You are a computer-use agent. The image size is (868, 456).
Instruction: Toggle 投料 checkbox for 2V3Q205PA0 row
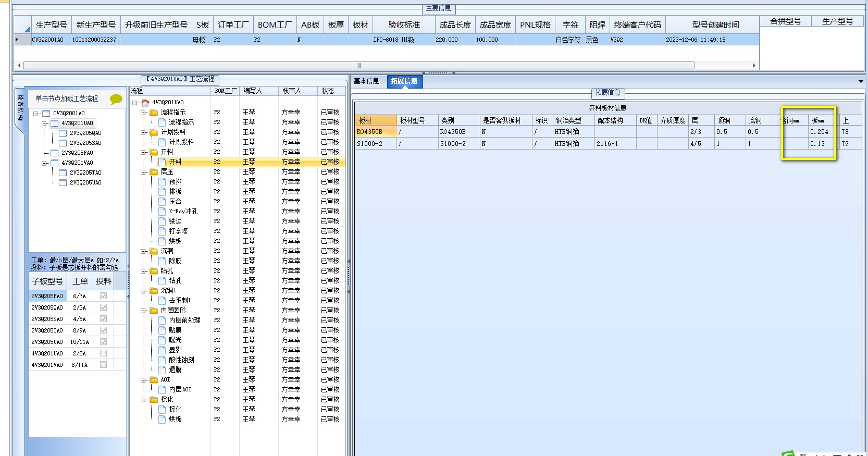(103, 296)
